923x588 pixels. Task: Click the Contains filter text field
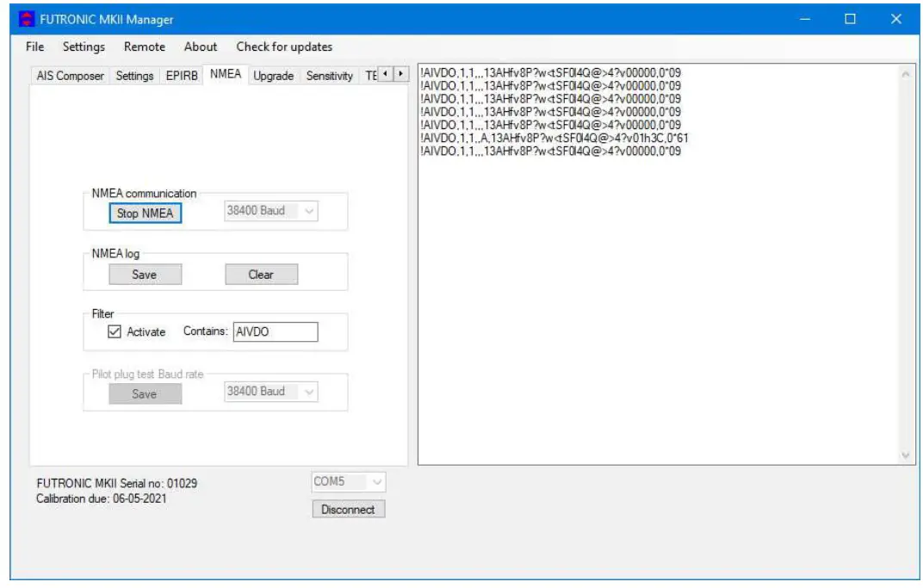[x=276, y=331]
